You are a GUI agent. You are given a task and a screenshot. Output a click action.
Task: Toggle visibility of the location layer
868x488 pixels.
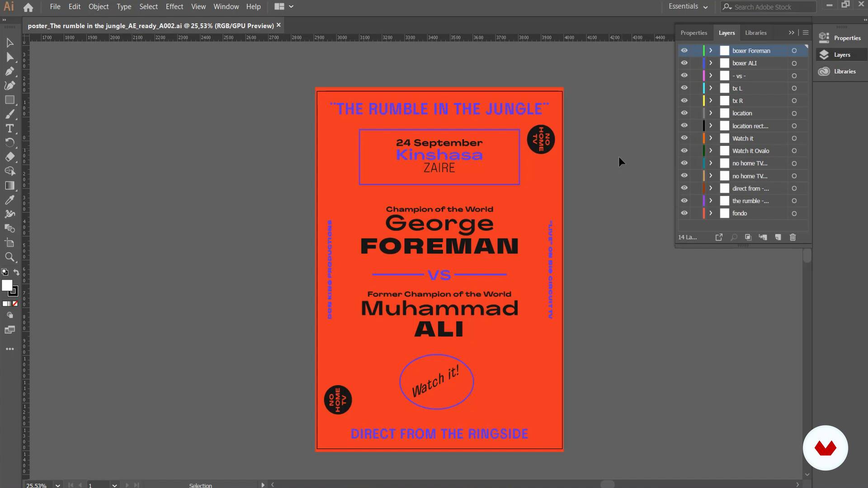click(684, 113)
